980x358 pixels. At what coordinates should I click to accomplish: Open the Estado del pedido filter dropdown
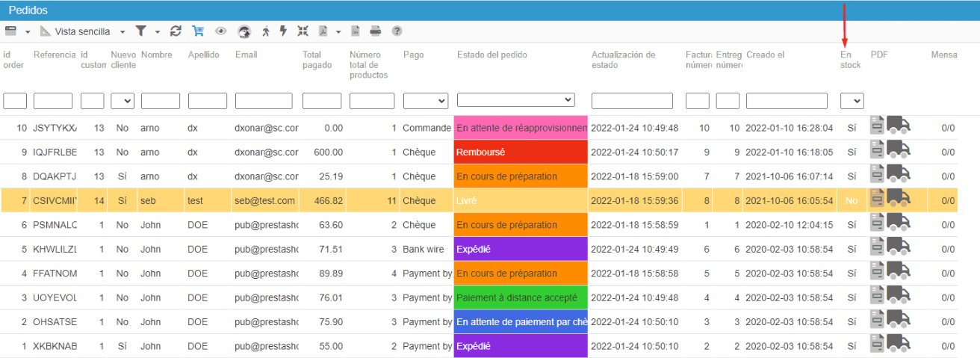[x=516, y=99]
